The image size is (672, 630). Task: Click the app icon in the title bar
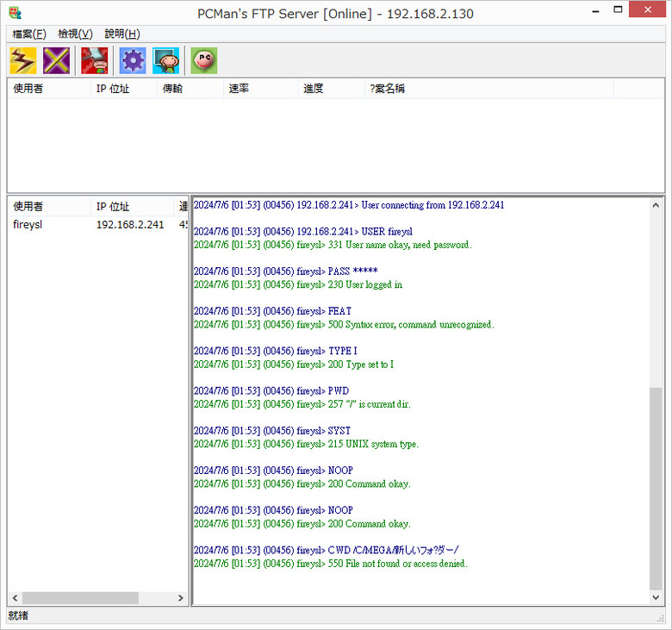pos(16,13)
